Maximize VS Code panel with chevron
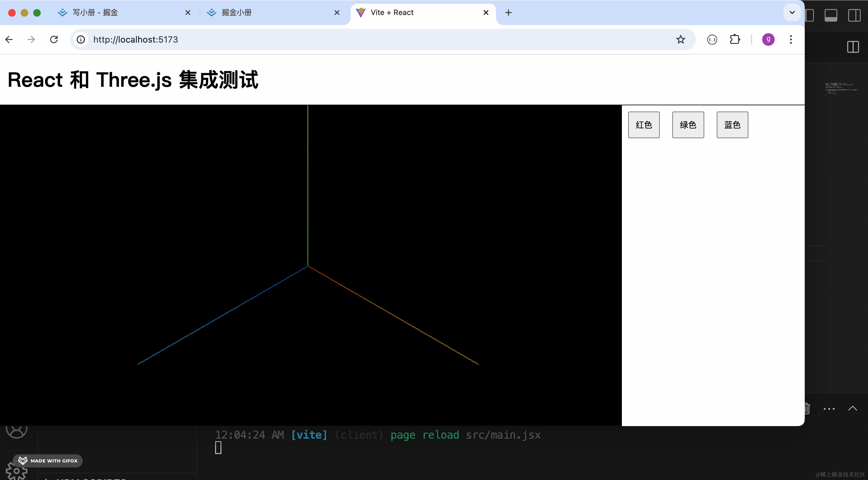The image size is (868, 480). 852,409
